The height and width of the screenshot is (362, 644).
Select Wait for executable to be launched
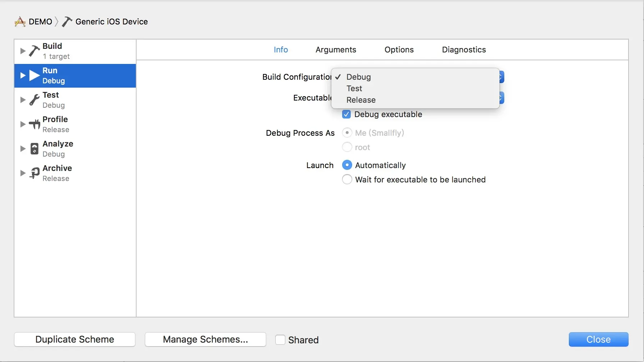(x=347, y=180)
